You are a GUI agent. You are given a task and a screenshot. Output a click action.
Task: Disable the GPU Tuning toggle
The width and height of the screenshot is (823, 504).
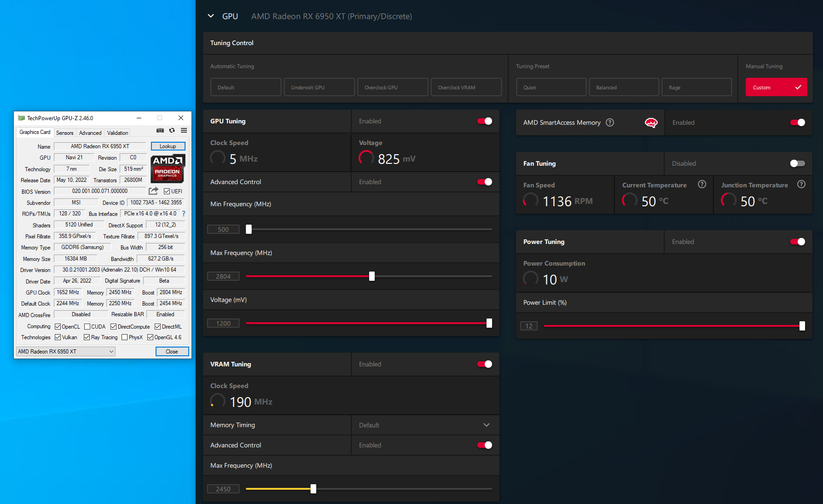485,121
